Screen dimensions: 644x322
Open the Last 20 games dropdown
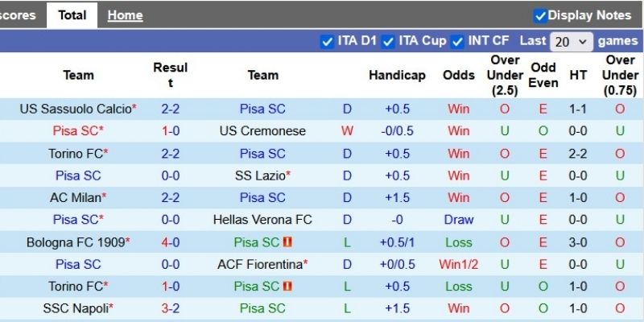571,41
